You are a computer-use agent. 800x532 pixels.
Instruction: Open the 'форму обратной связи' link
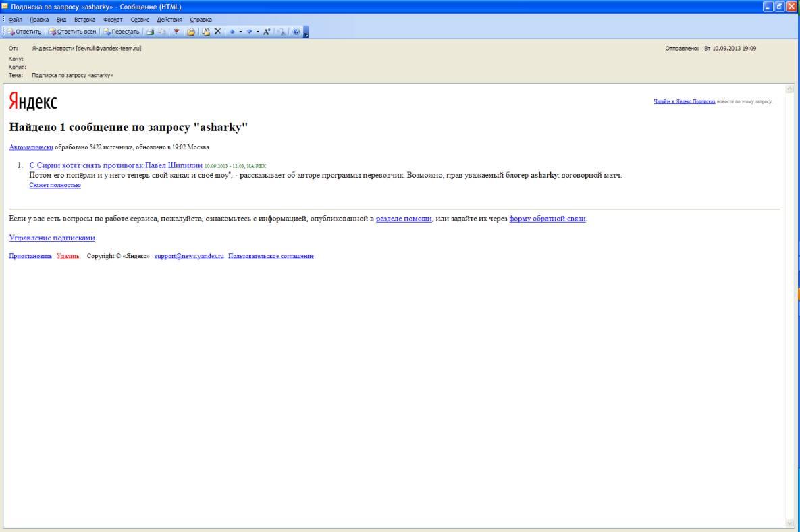click(548, 218)
